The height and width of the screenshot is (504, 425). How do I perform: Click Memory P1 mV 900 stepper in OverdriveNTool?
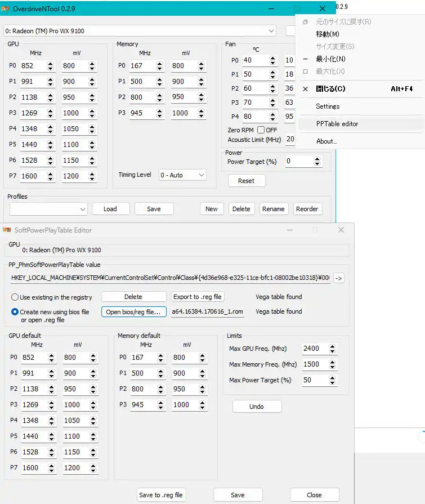pos(201,82)
